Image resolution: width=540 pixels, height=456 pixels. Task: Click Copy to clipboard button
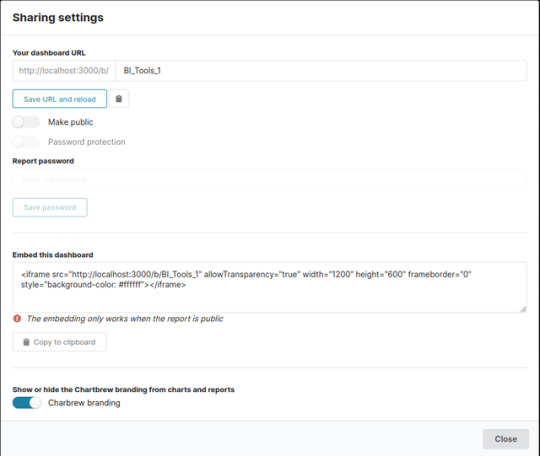coord(60,342)
